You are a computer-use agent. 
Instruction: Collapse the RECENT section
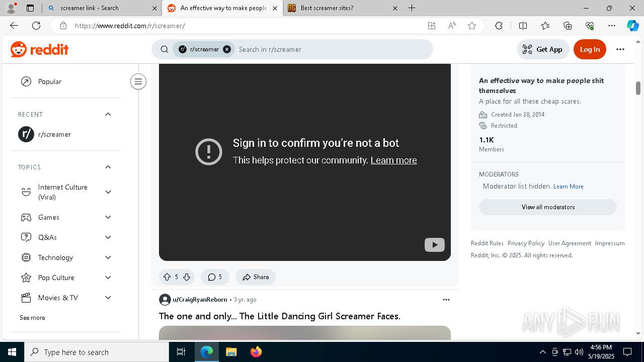point(108,114)
